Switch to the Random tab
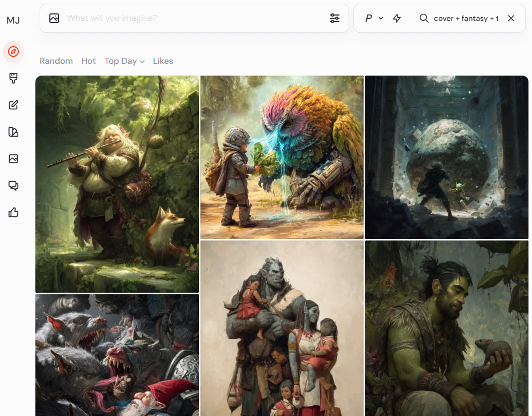This screenshot has width=532, height=416. tap(56, 61)
